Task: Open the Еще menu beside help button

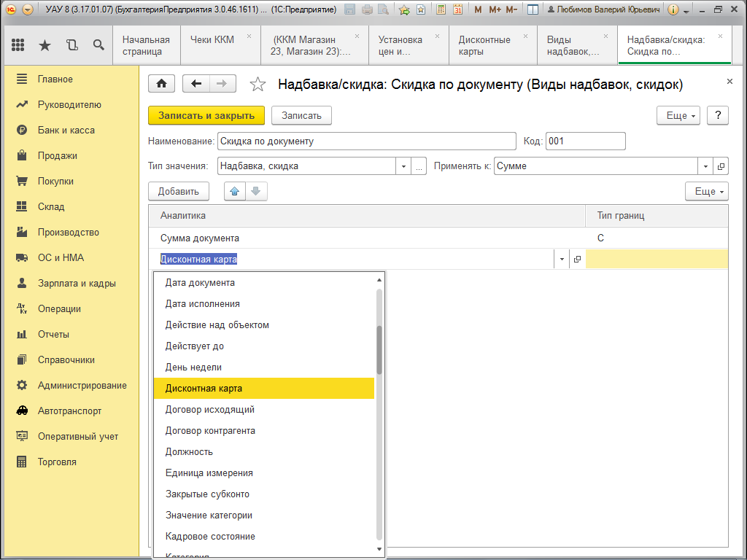Action: click(x=678, y=115)
